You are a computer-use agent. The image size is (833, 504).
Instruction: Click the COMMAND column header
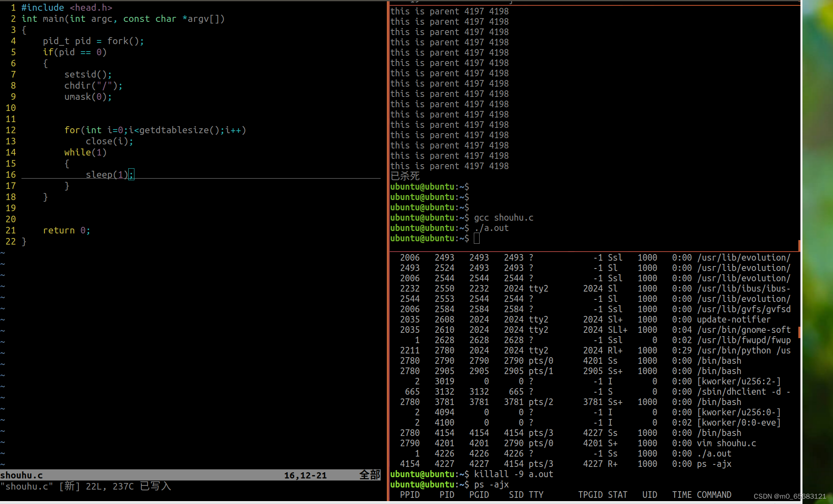pyautogui.click(x=714, y=495)
